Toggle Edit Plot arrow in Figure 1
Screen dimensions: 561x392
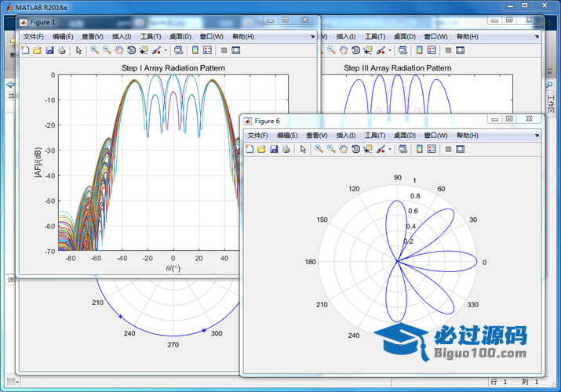pyautogui.click(x=78, y=50)
